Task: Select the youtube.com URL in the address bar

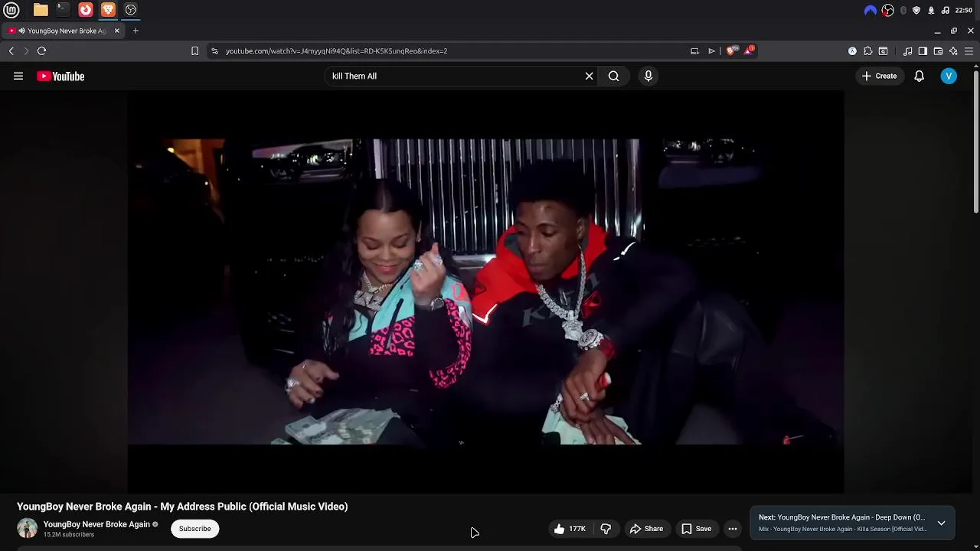Action: point(336,51)
